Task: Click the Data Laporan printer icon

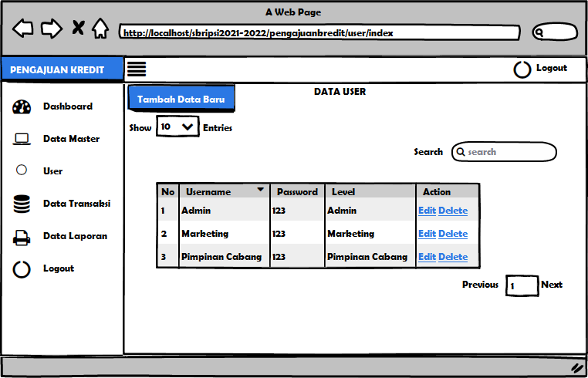Action: [22, 238]
